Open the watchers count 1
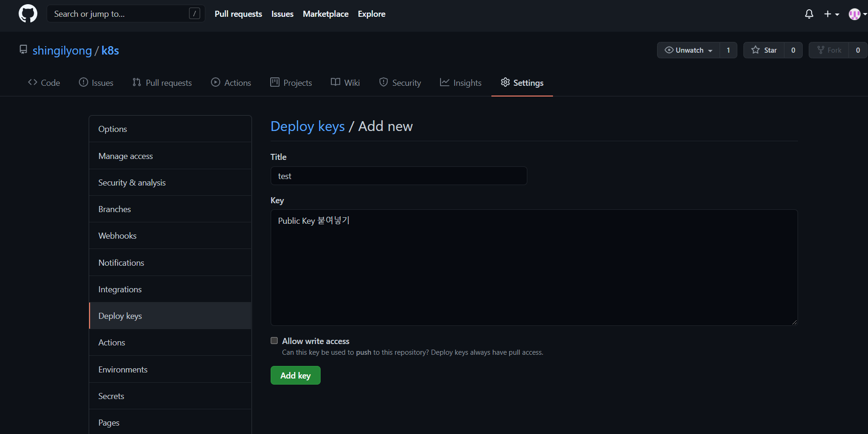 (728, 50)
